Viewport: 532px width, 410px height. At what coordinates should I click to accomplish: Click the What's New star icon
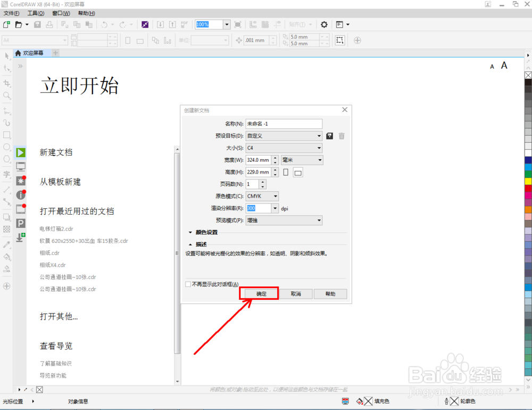coord(21,181)
